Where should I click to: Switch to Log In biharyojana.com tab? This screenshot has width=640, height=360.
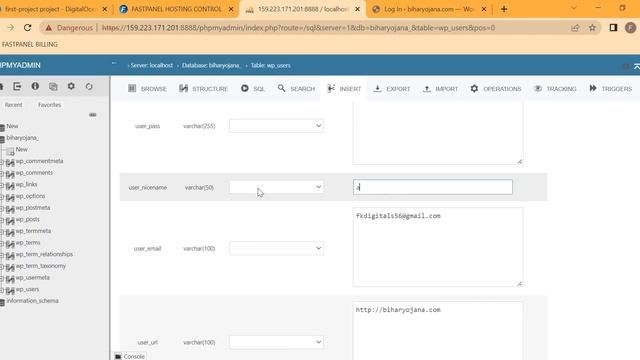[429, 9]
